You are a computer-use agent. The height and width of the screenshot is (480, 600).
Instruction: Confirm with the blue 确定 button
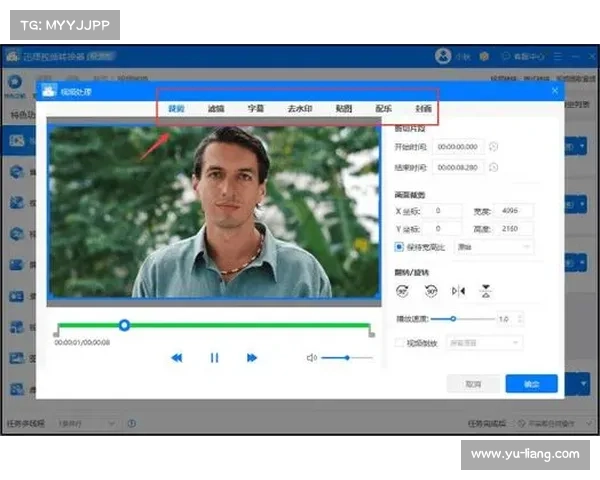tap(532, 384)
